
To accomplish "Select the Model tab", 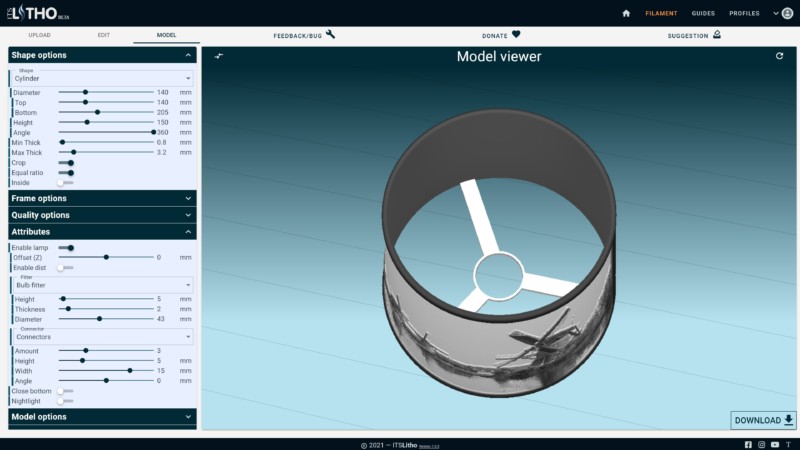I will pyautogui.click(x=166, y=35).
